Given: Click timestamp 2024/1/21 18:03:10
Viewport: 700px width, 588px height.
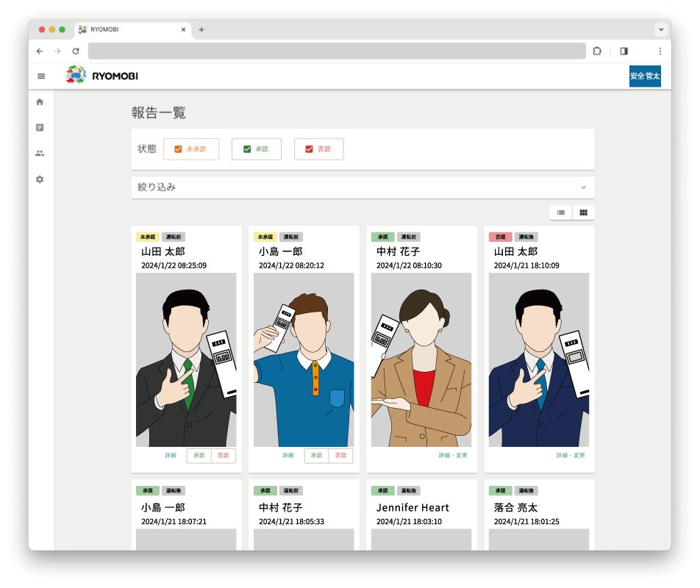Looking at the screenshot, I should point(409,522).
